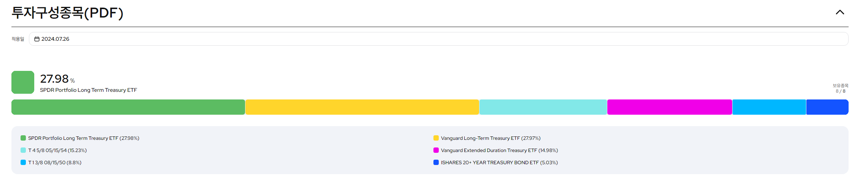Click the dark blue legend square for ISHARES 20+
The width and height of the screenshot is (868, 189).
436,162
